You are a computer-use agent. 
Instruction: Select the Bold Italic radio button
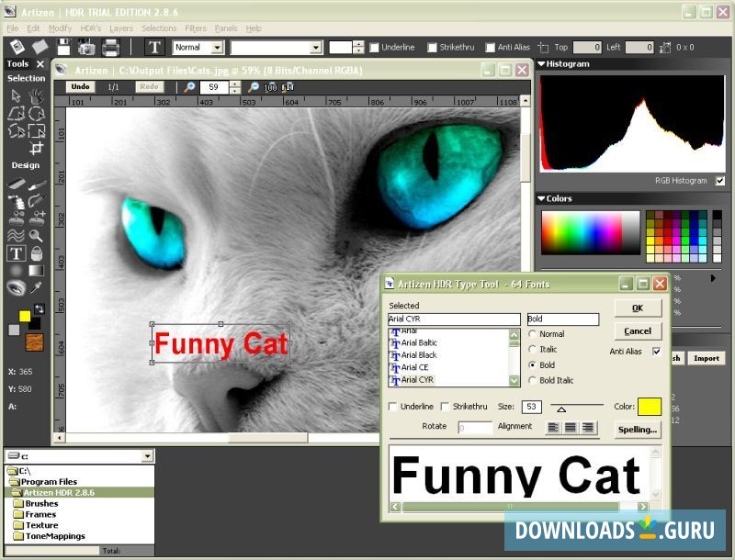point(532,380)
